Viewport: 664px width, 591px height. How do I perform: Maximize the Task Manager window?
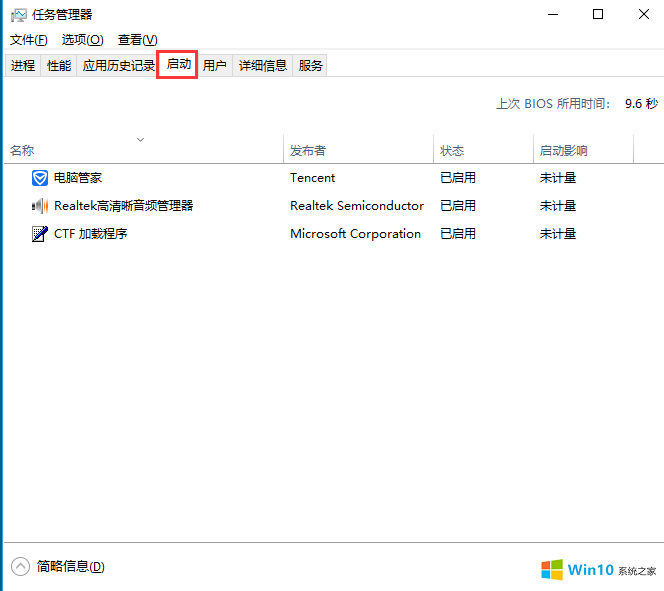pos(598,14)
